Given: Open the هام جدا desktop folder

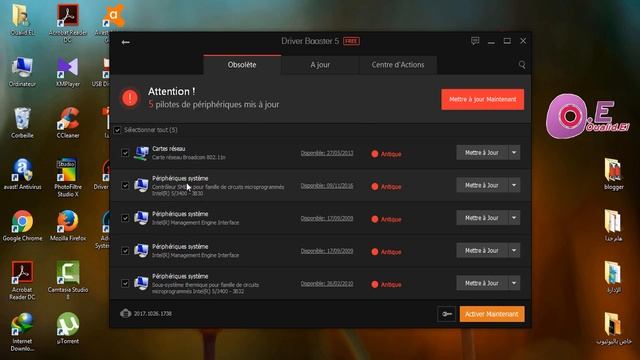Looking at the screenshot, I should point(613,226).
